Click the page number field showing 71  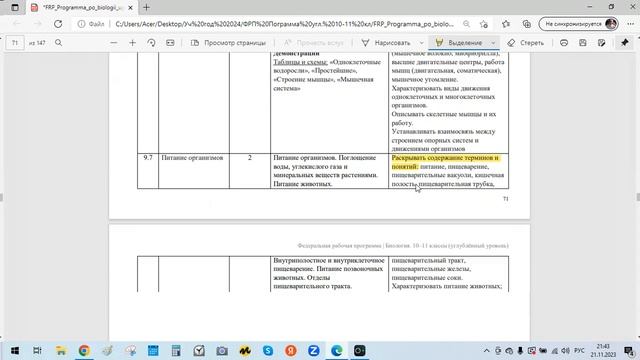[x=15, y=43]
